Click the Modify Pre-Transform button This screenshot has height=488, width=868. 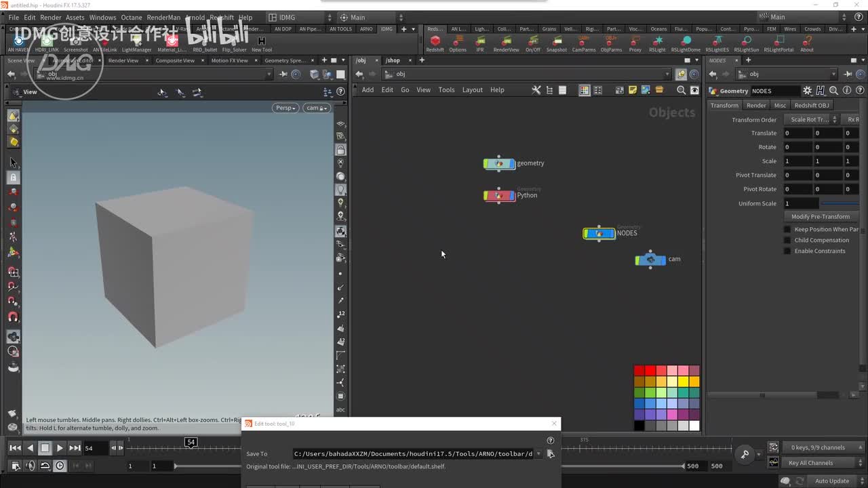(x=821, y=217)
